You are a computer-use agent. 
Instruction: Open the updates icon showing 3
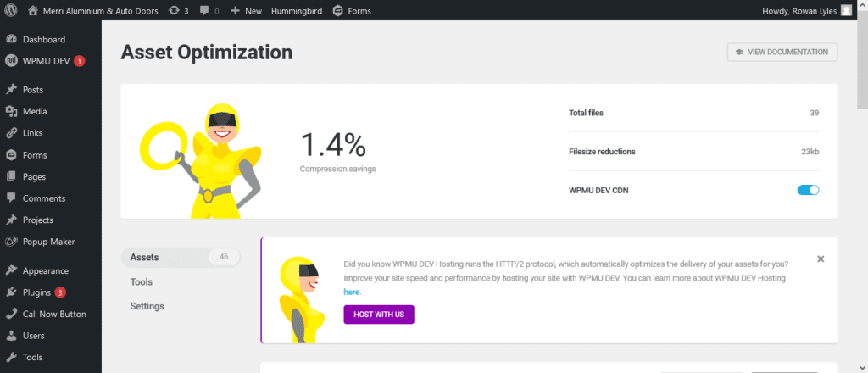click(174, 11)
